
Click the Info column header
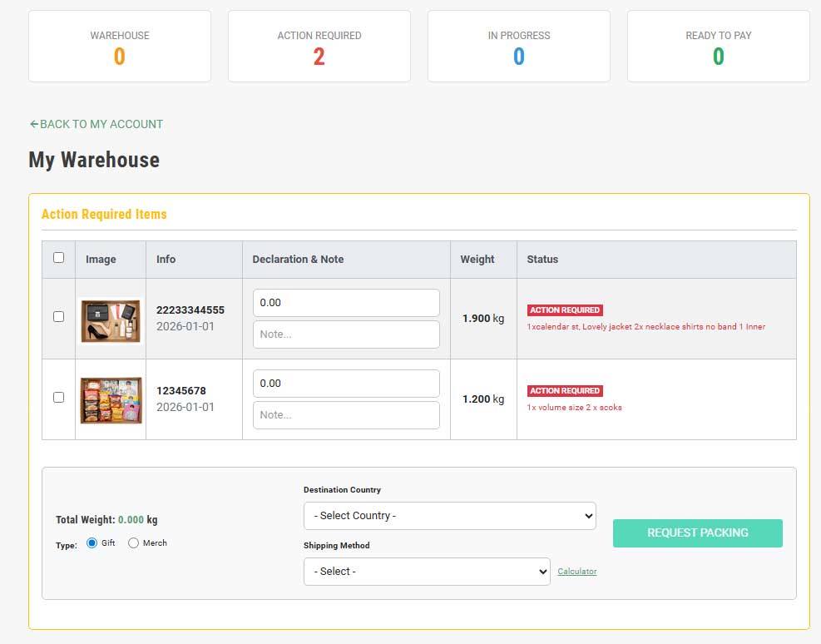coord(166,259)
